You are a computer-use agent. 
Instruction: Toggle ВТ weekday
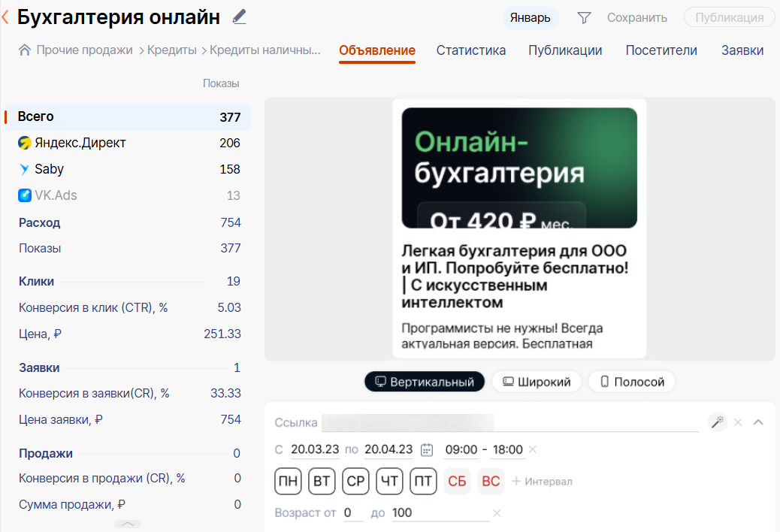coord(322,482)
